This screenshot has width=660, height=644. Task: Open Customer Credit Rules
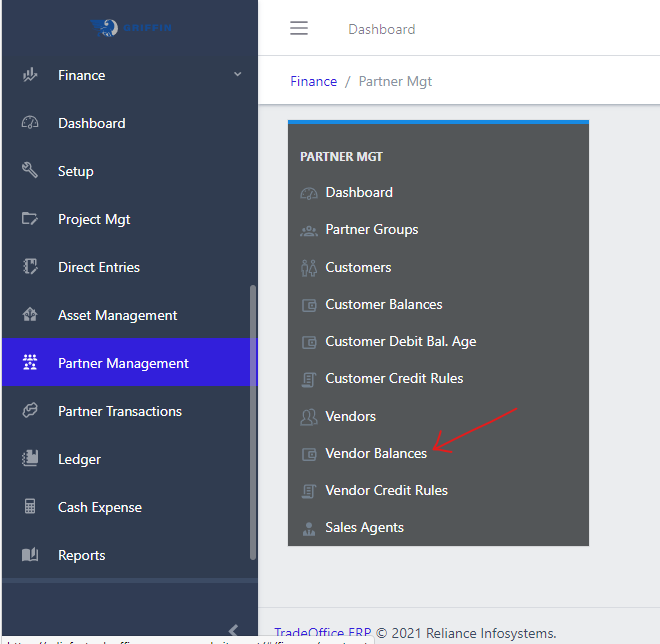394,378
